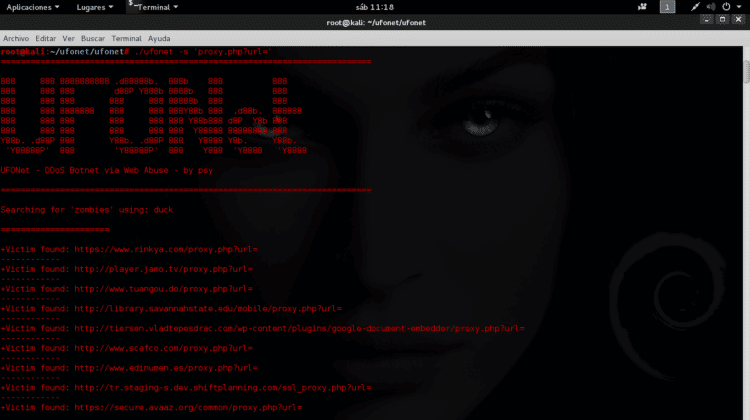Click the window title root@kali: ~/ufonet/ufonet
This screenshot has height=420, width=750.
[x=376, y=22]
